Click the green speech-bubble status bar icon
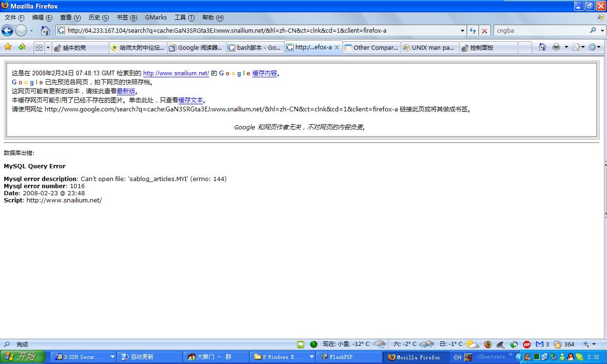This screenshot has height=364, width=607. pos(301,345)
